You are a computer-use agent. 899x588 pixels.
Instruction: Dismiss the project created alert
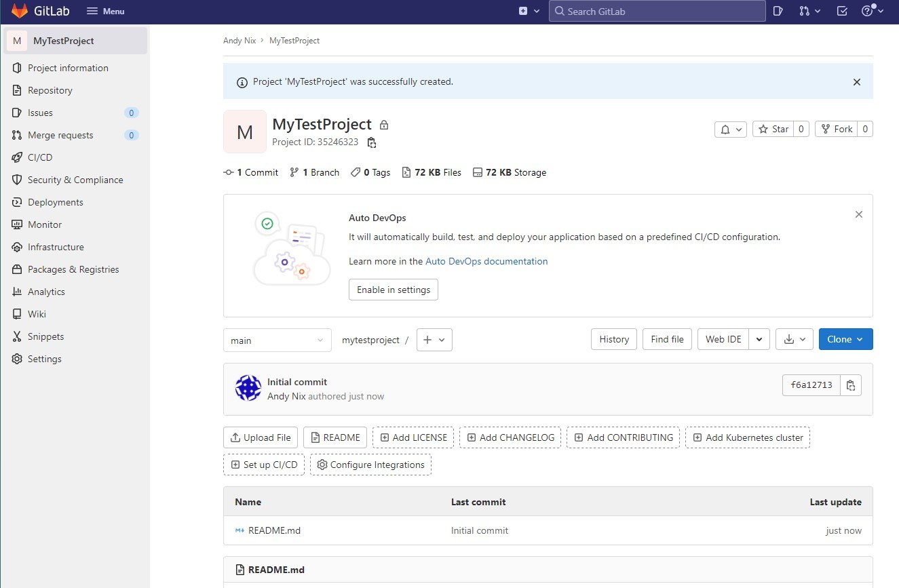856,82
